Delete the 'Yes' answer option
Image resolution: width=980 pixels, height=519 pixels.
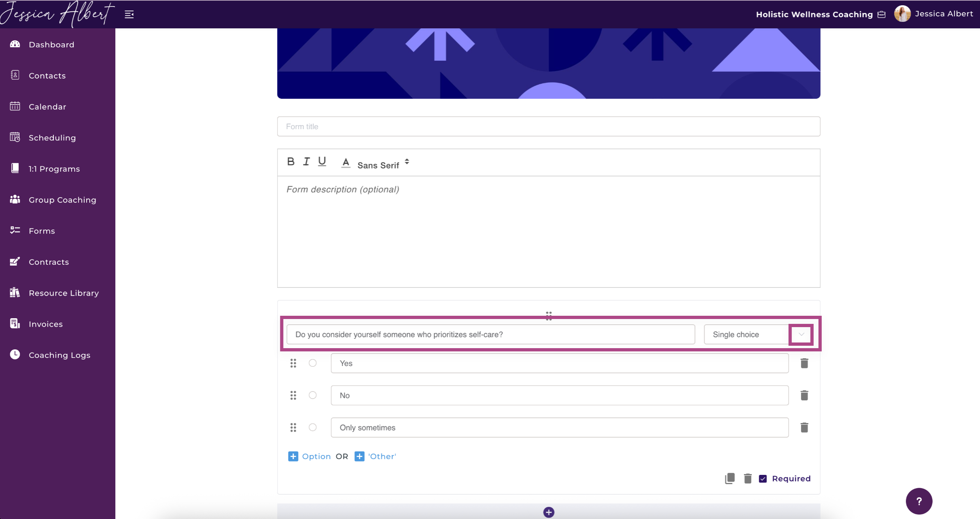tap(804, 363)
